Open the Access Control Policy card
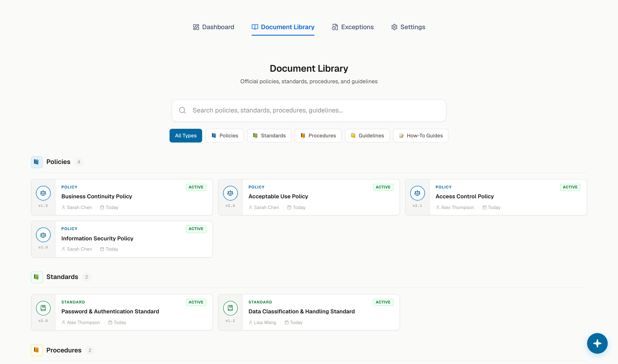This screenshot has height=364, width=618. (x=496, y=197)
